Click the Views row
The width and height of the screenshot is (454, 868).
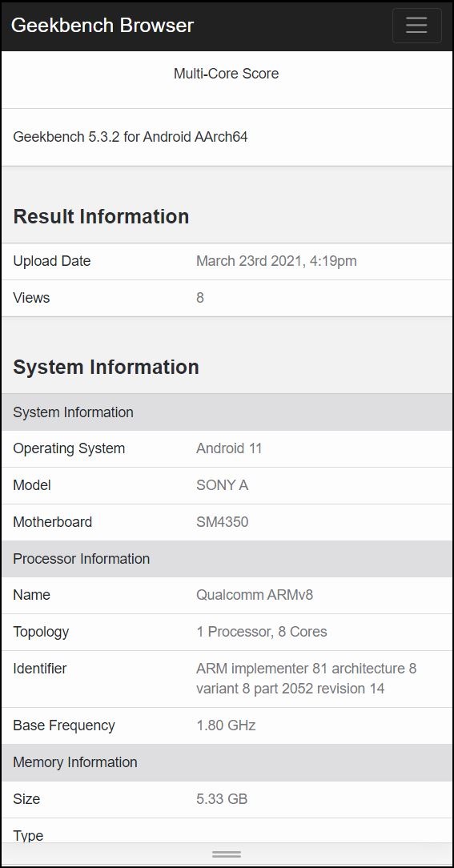pyautogui.click(x=227, y=298)
